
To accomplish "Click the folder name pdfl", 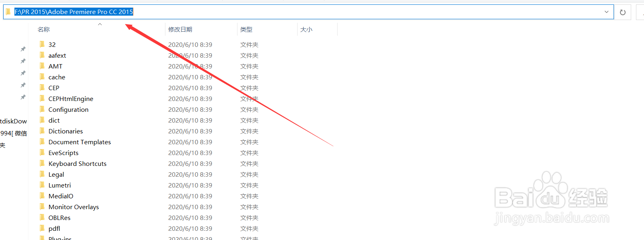I will coord(54,229).
